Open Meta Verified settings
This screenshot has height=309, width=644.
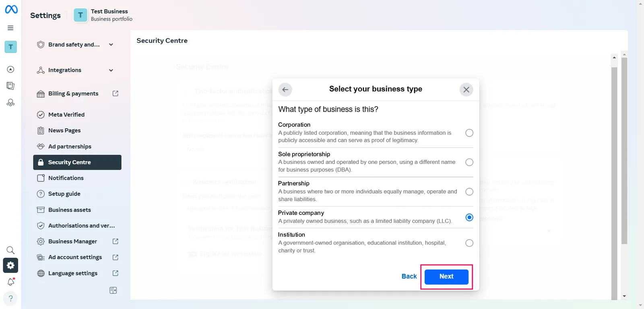[77, 115]
